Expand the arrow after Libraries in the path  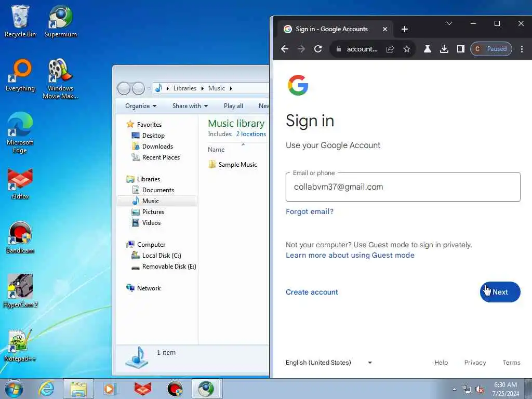click(x=202, y=88)
